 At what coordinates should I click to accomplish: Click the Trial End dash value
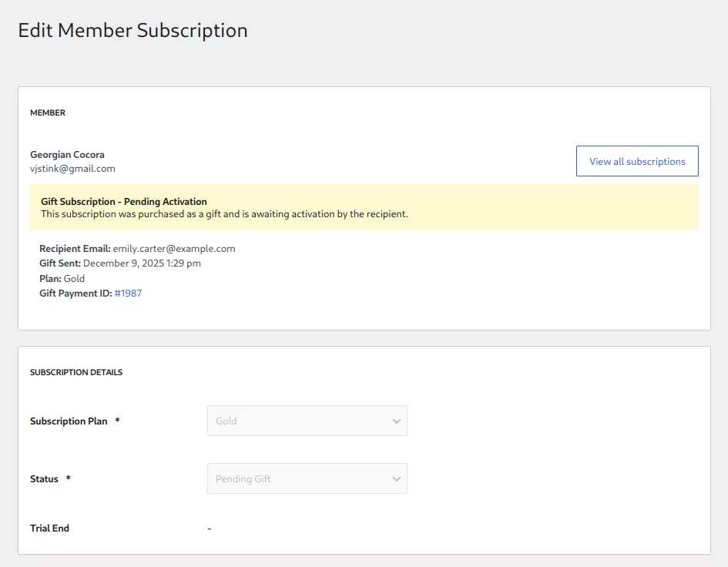coord(210,528)
